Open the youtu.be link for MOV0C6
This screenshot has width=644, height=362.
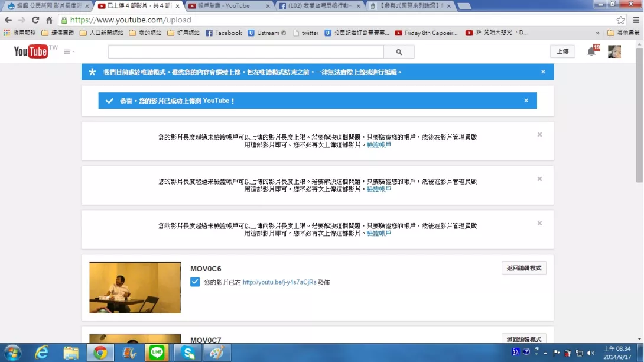coord(279,282)
